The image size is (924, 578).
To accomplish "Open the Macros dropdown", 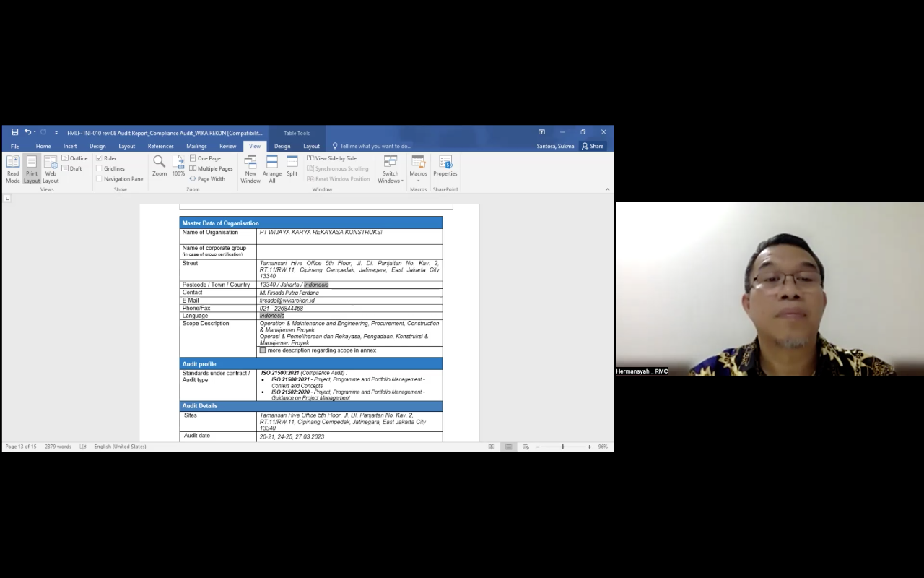I will (419, 171).
